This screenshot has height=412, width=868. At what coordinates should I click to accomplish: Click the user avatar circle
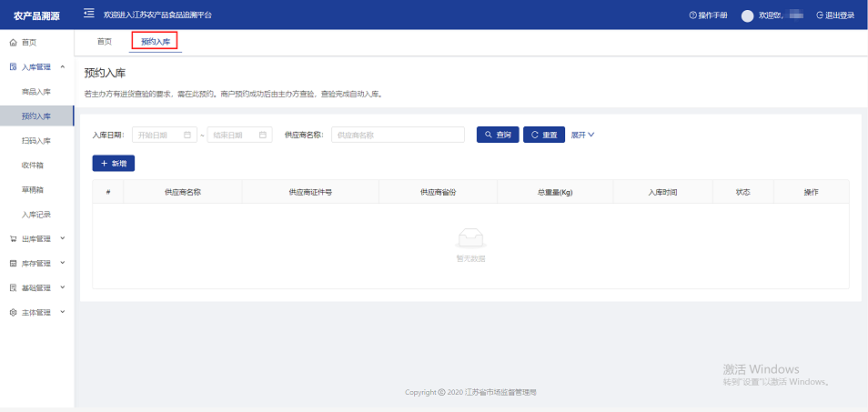click(748, 15)
